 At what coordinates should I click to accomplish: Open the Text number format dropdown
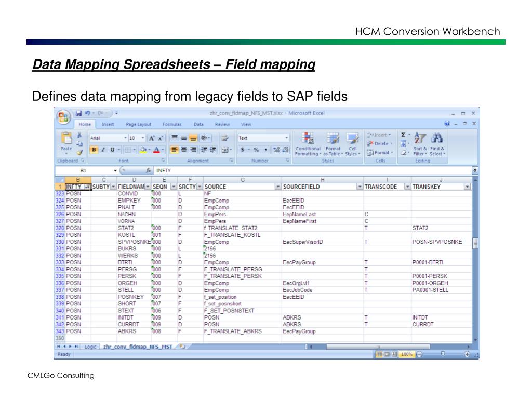(x=286, y=138)
